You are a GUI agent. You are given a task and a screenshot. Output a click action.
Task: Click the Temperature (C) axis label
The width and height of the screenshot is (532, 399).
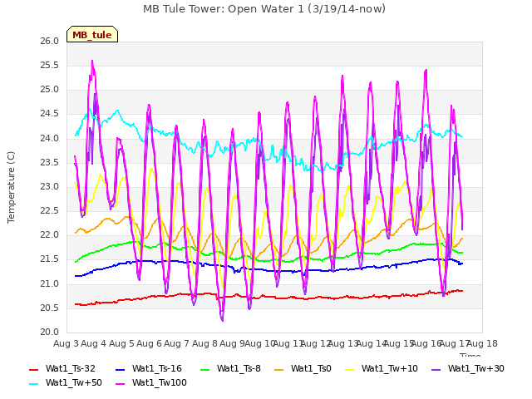11,187
